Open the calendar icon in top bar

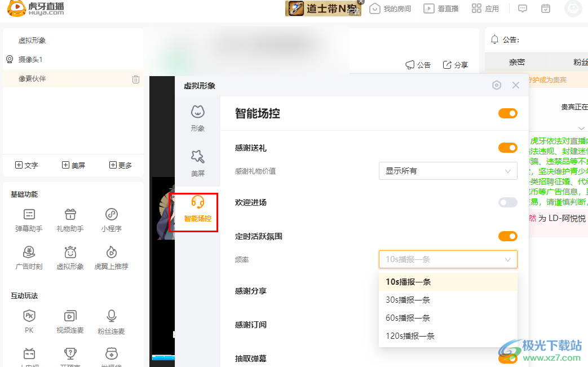[x=546, y=8]
